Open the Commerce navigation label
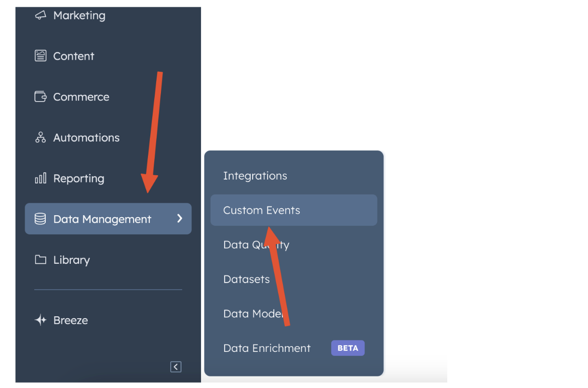The width and height of the screenshot is (588, 388). [81, 97]
